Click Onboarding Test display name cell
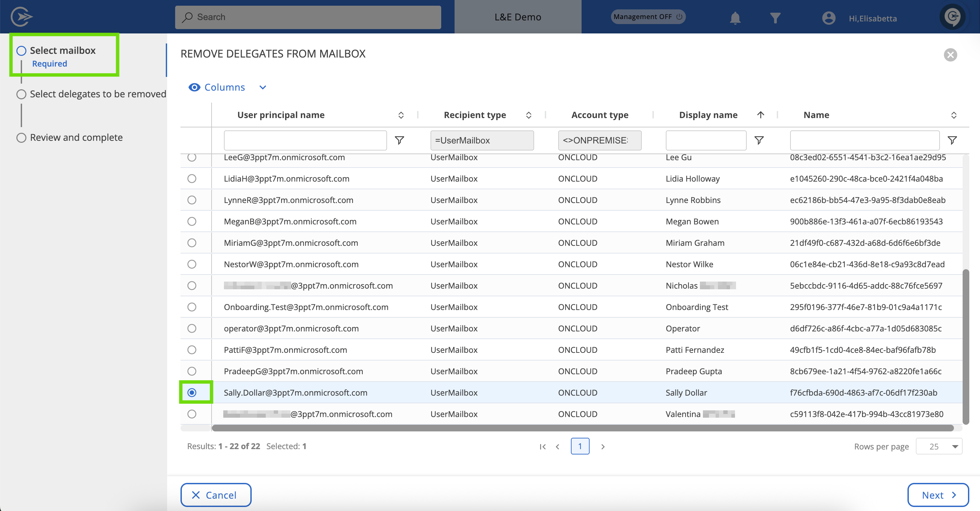The height and width of the screenshot is (511, 980). click(697, 307)
